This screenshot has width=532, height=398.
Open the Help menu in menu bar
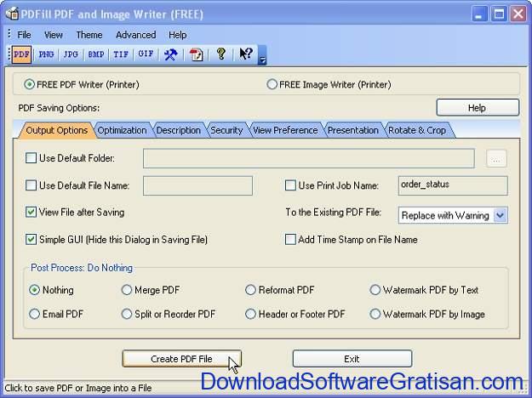[177, 35]
